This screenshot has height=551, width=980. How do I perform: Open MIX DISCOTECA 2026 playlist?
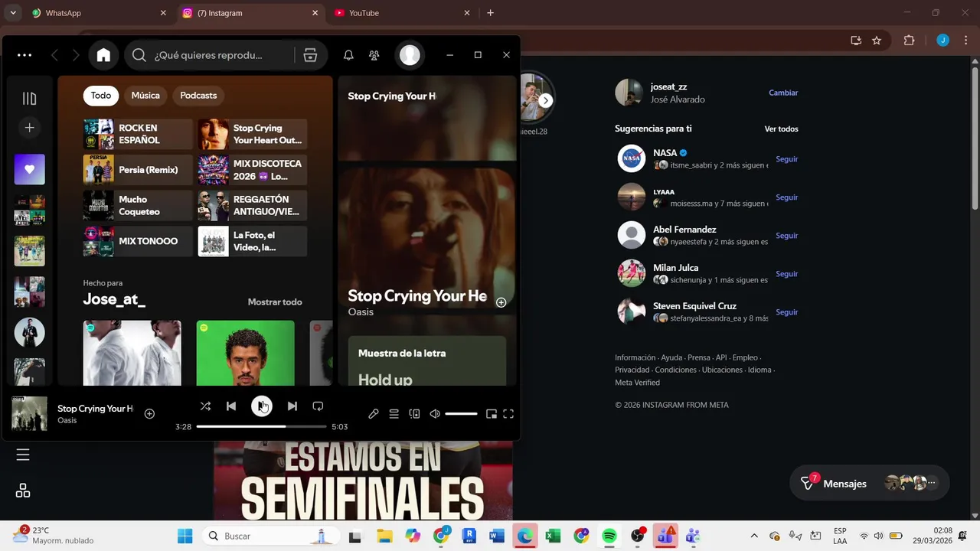(253, 170)
